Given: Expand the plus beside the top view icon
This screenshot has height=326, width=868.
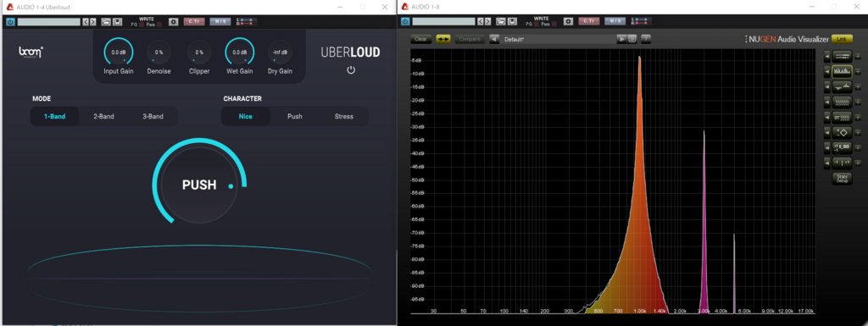Looking at the screenshot, I should click(x=858, y=57).
